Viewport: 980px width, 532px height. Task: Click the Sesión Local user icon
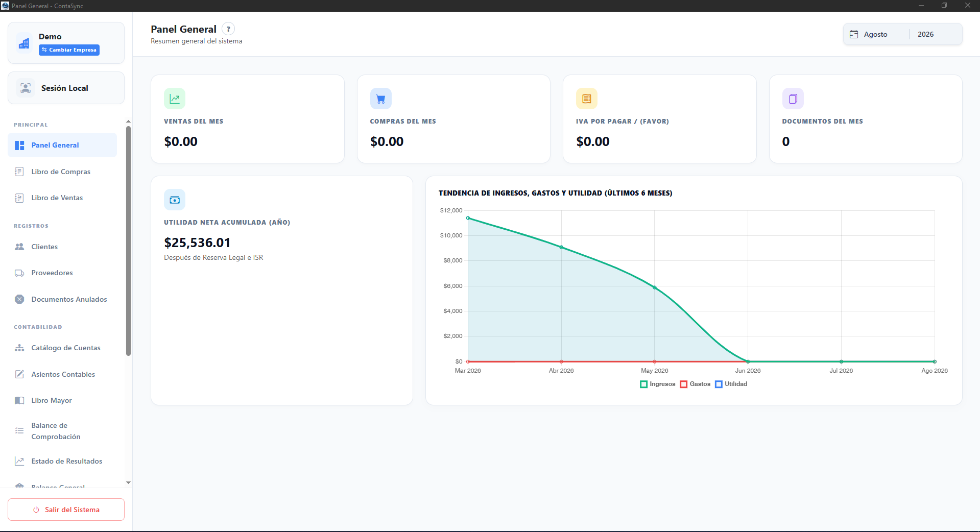pyautogui.click(x=25, y=88)
